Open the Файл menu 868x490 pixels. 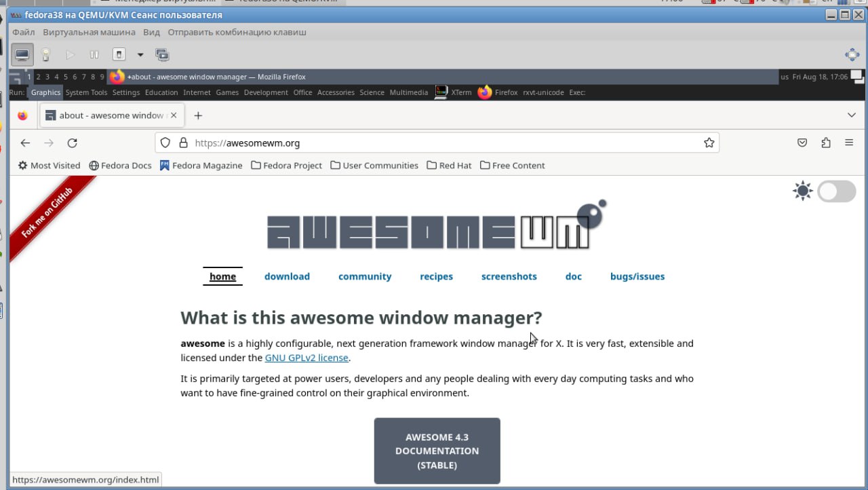click(24, 32)
